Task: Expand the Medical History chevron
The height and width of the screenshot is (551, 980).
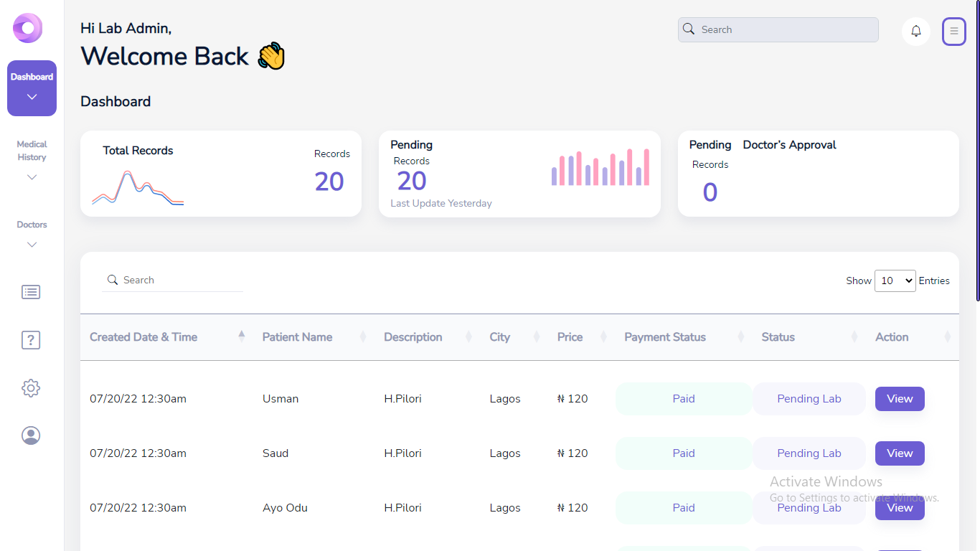Action: (x=32, y=177)
